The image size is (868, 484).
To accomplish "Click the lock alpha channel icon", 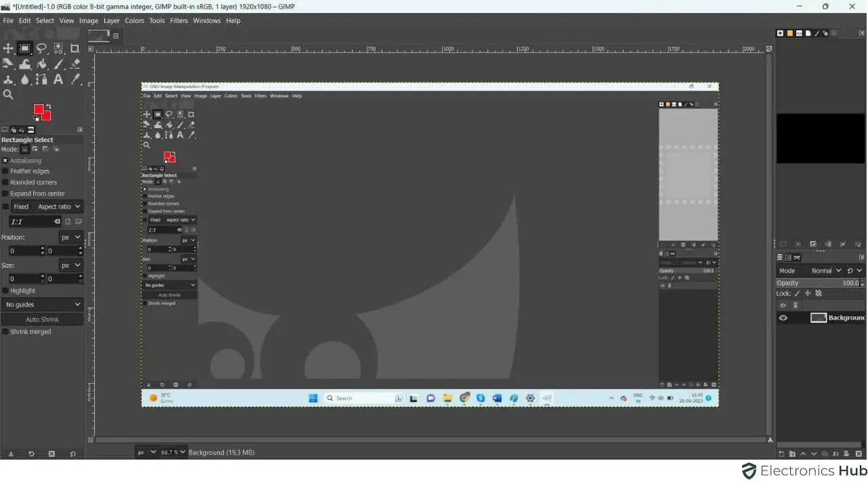I will 818,294.
